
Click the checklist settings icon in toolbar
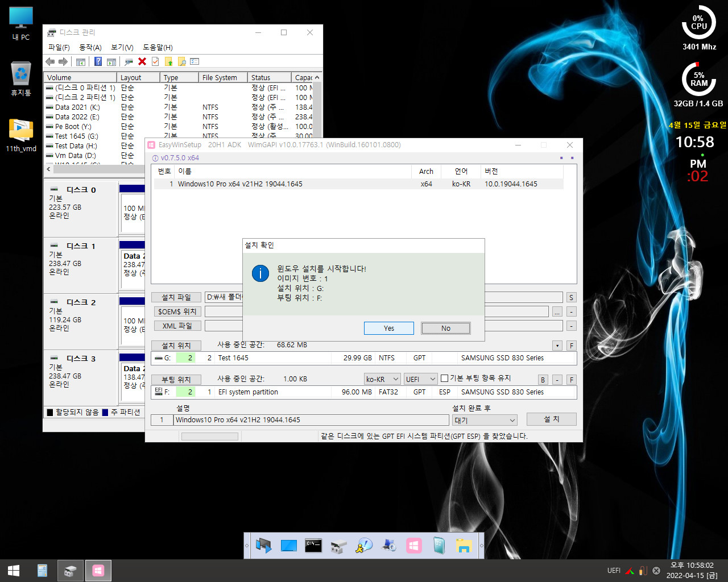coord(195,61)
